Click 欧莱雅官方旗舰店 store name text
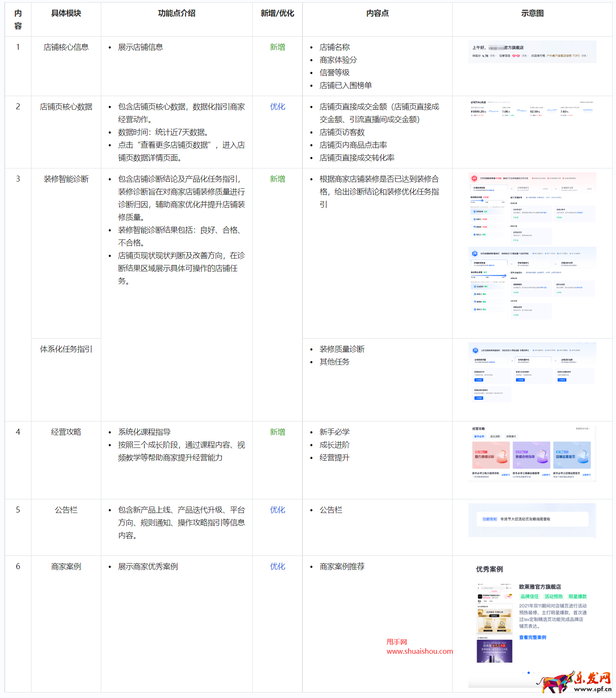616x698 pixels. (540, 587)
